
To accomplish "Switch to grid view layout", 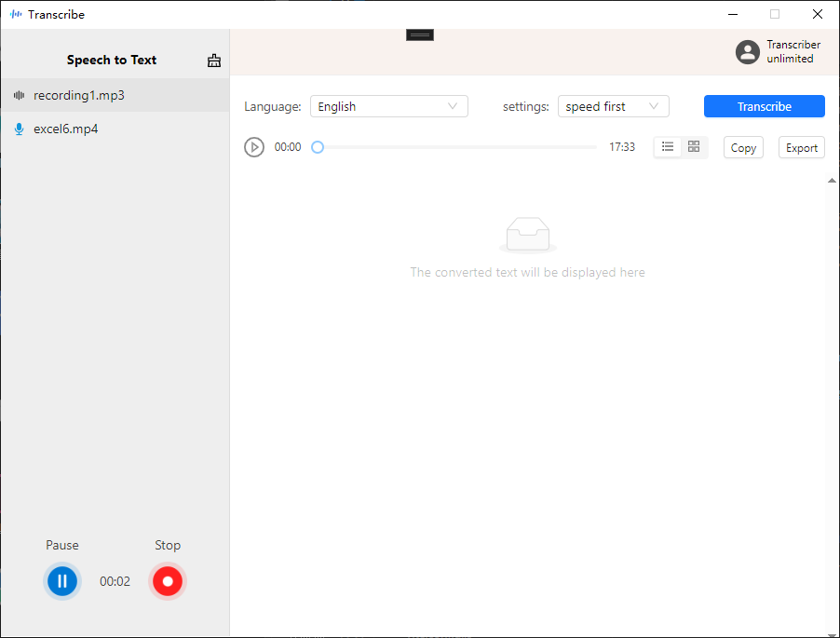I will click(694, 147).
